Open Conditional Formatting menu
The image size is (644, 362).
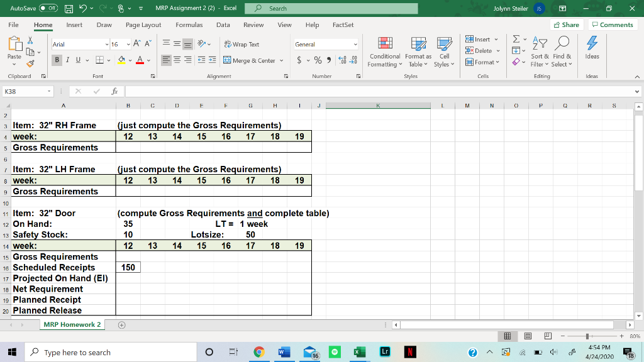pyautogui.click(x=385, y=52)
